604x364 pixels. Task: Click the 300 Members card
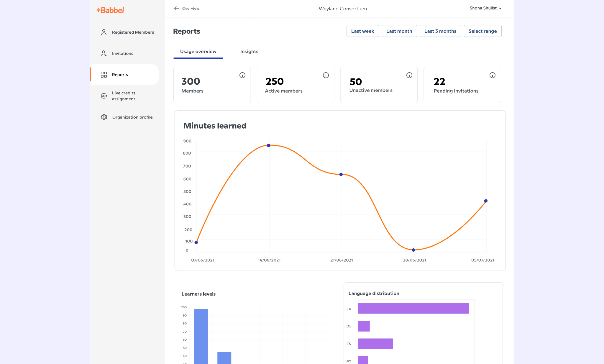pos(212,85)
